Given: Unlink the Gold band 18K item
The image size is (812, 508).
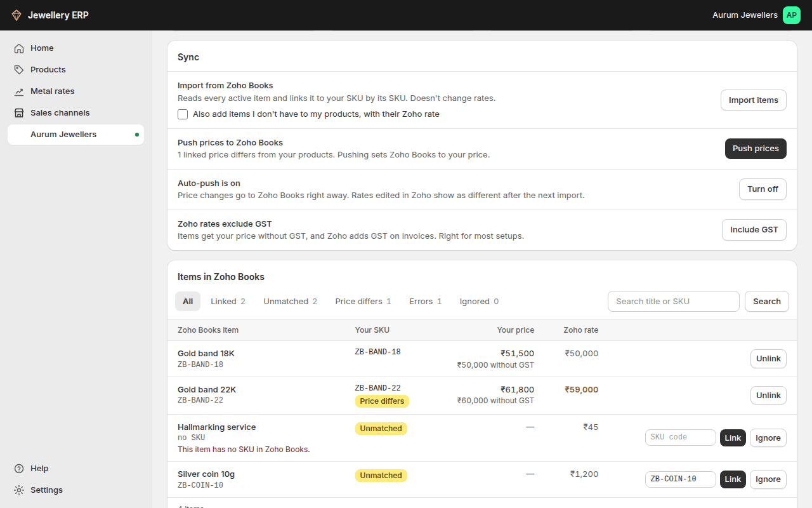Looking at the screenshot, I should (x=768, y=359).
